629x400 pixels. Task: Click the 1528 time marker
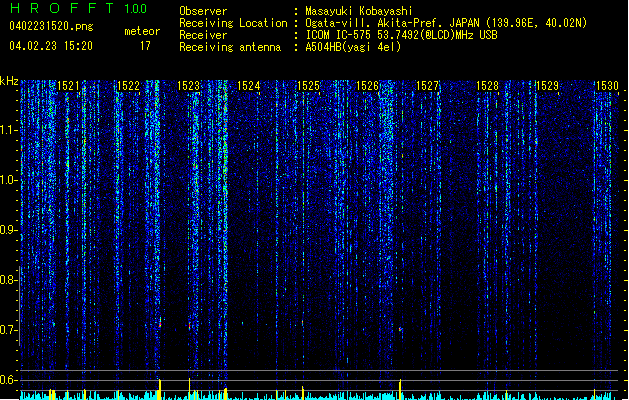point(487,86)
